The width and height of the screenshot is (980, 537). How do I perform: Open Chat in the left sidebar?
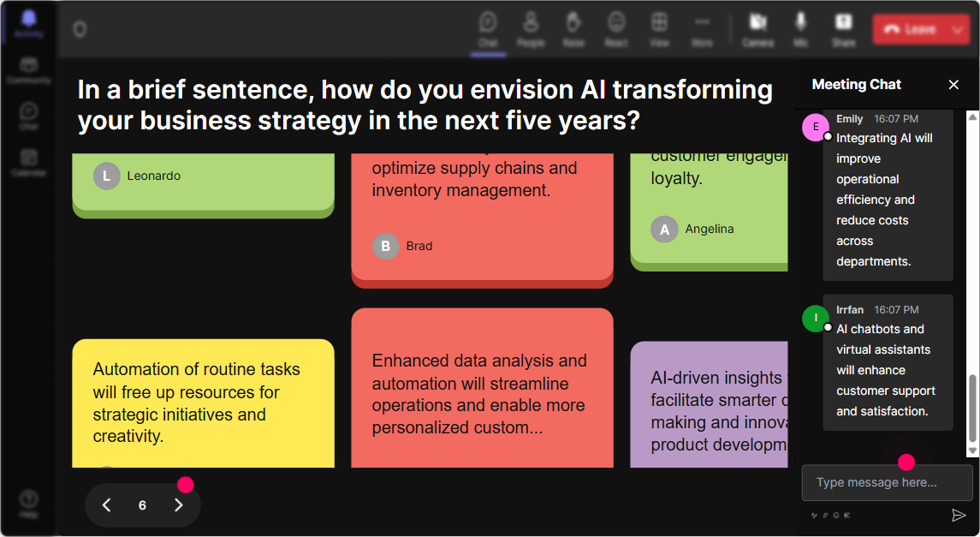(x=29, y=116)
